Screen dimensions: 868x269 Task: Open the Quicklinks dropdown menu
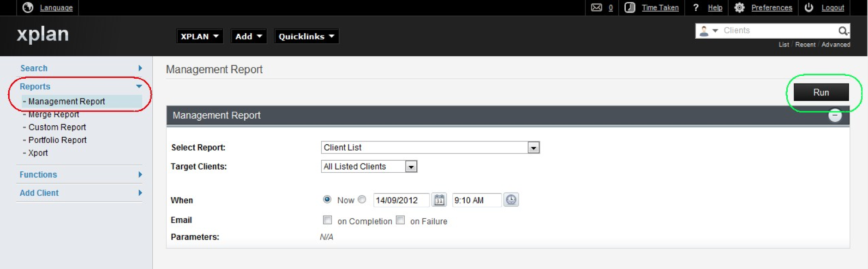tap(306, 36)
